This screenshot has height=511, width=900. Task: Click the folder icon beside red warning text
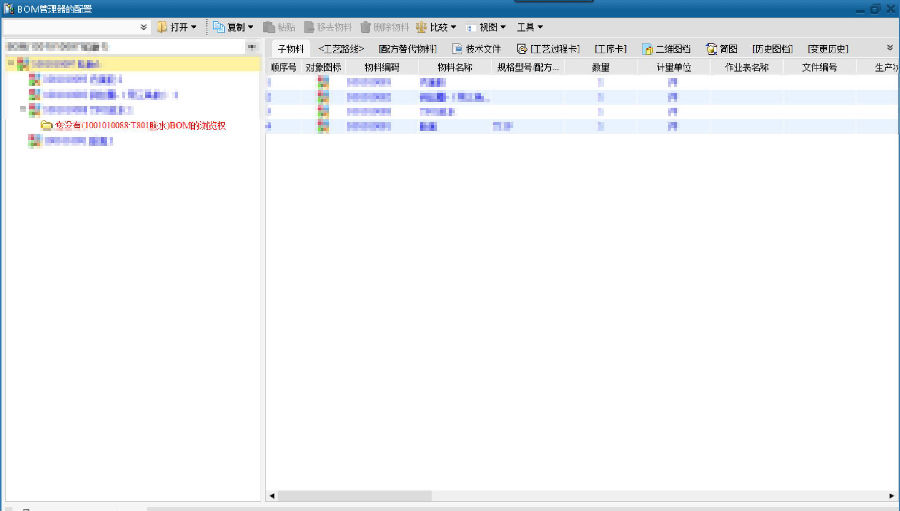pos(46,125)
